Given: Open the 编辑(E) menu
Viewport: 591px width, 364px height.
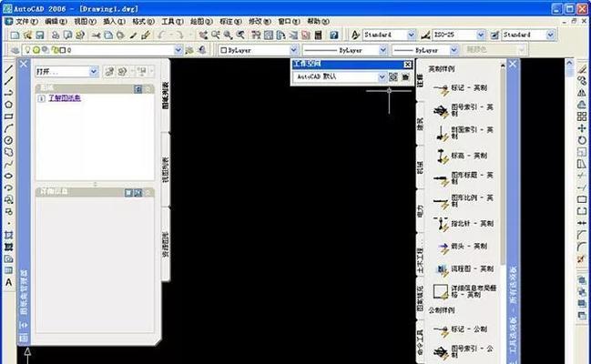Looking at the screenshot, I should point(56,22).
